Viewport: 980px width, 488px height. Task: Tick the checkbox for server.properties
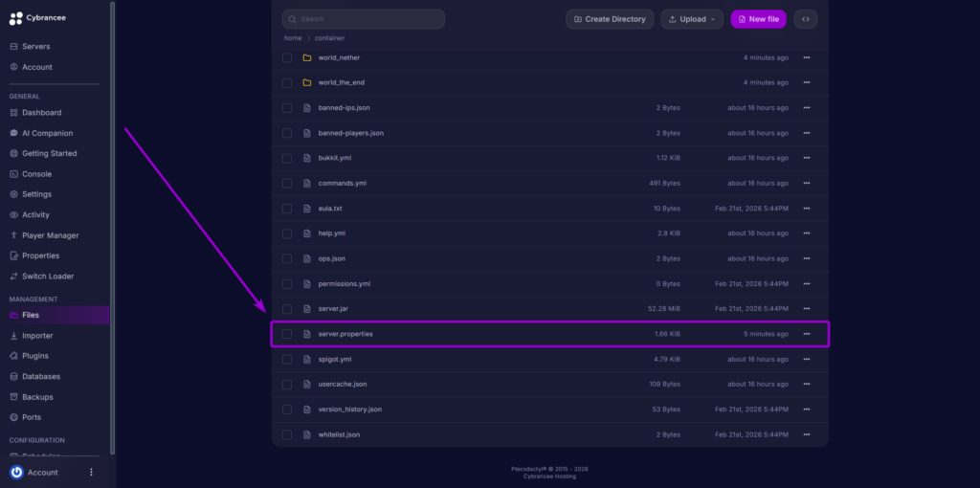287,334
